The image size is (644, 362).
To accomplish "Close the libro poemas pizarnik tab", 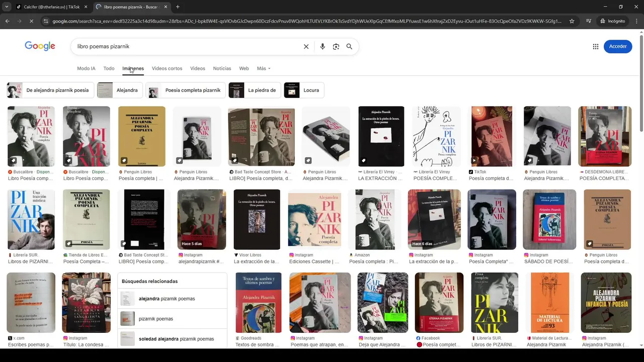I will coord(166,7).
